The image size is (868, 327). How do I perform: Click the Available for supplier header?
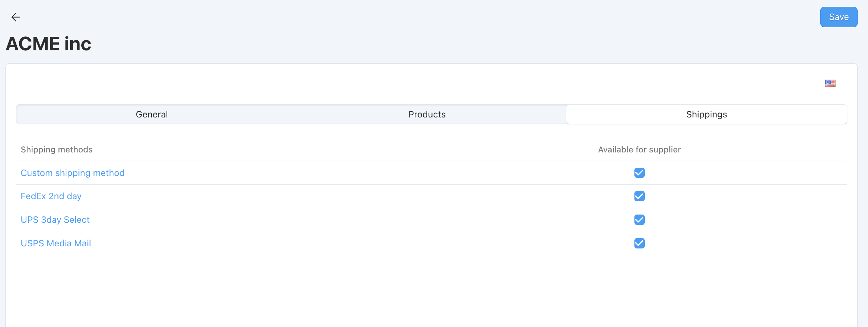(x=639, y=150)
